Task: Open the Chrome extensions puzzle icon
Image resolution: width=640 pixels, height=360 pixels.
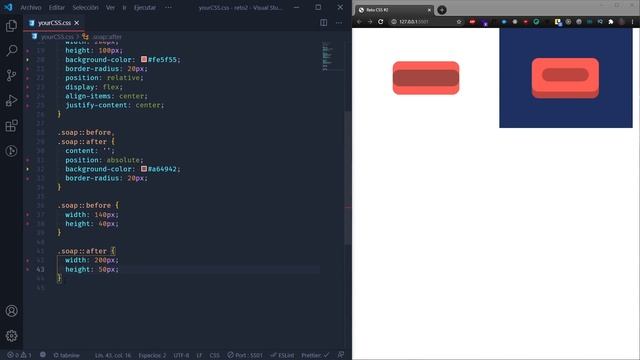Action: (611, 22)
